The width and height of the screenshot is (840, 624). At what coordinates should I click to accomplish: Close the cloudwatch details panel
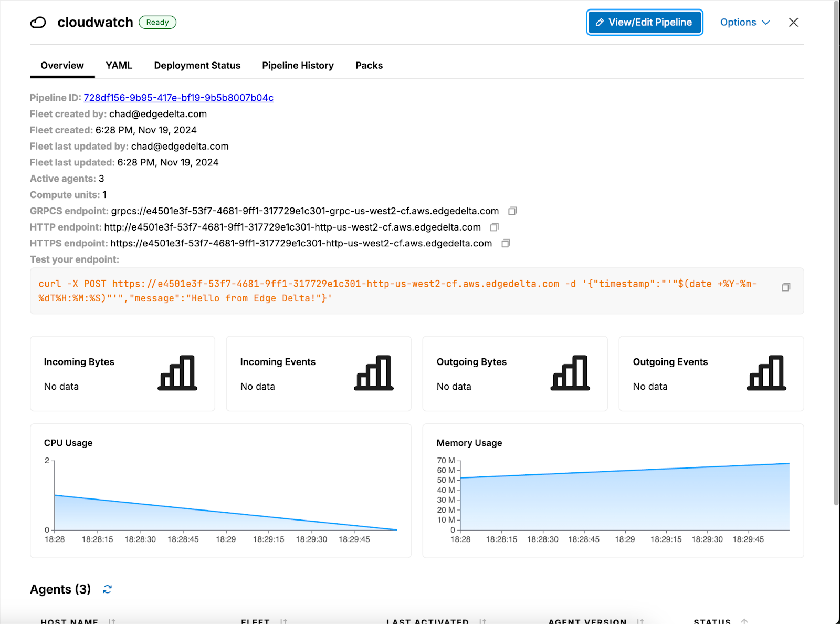pos(793,23)
